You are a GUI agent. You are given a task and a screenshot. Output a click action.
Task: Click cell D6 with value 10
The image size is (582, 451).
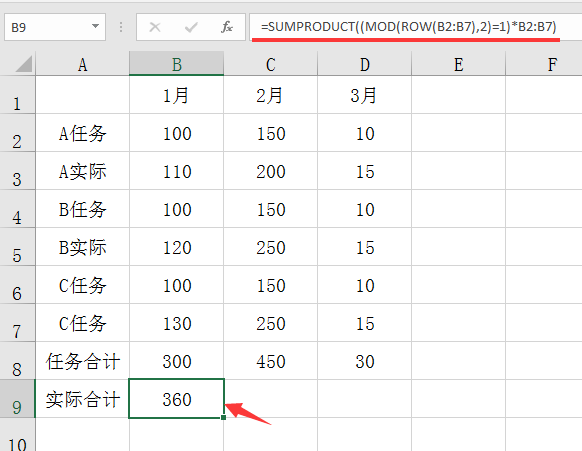364,285
